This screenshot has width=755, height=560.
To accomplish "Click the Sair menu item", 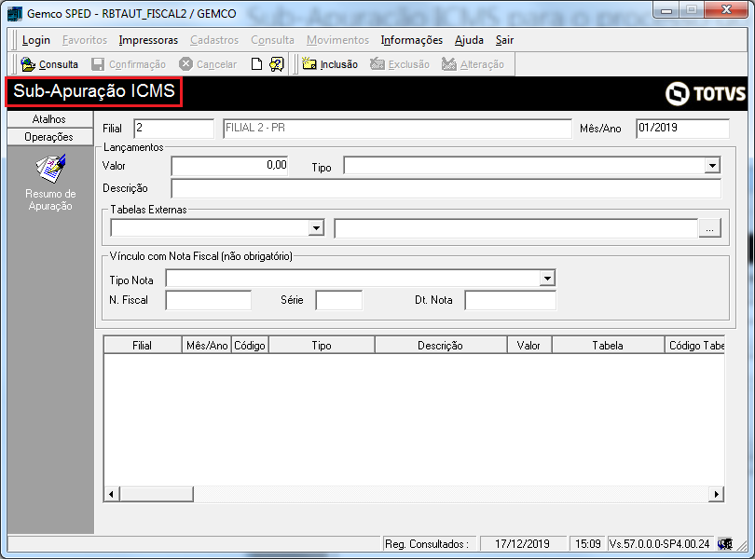I will tap(504, 40).
